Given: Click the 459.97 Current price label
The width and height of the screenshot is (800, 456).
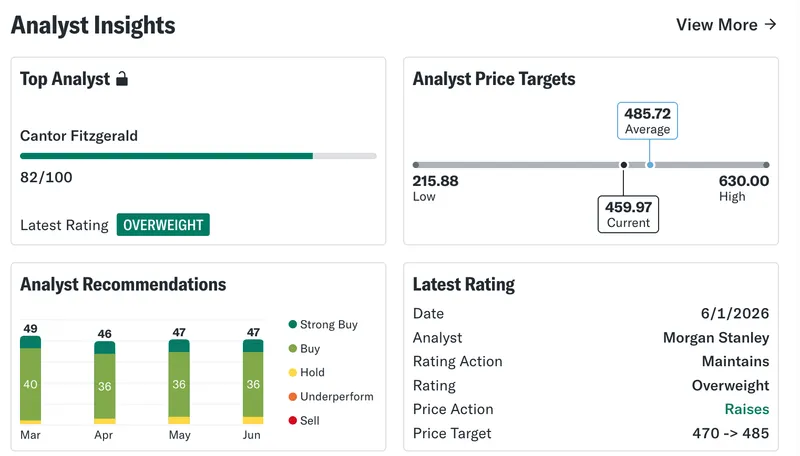Looking at the screenshot, I should point(628,214).
